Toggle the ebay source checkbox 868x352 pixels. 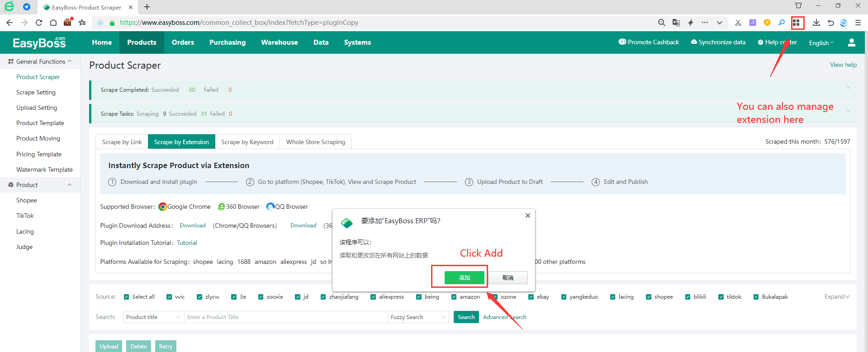[x=531, y=297]
